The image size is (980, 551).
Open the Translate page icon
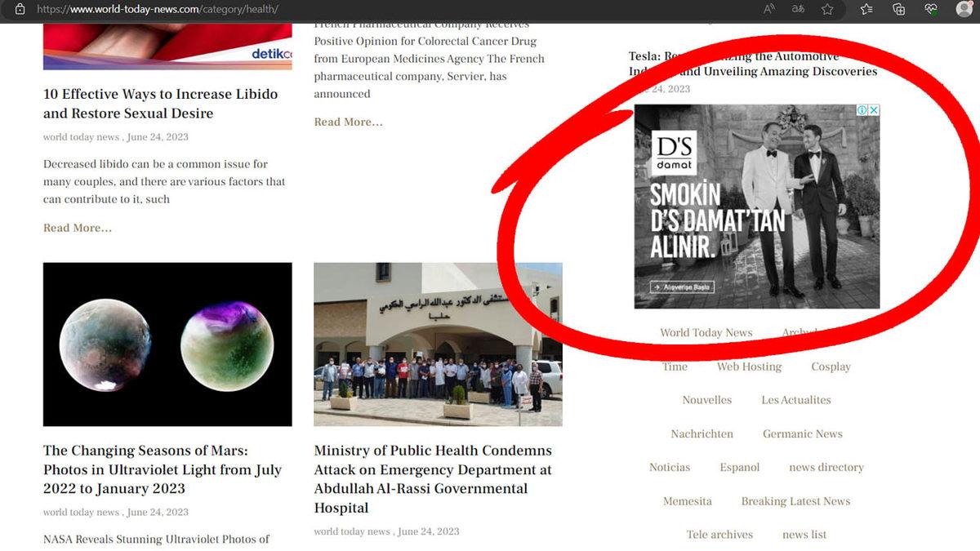[798, 9]
